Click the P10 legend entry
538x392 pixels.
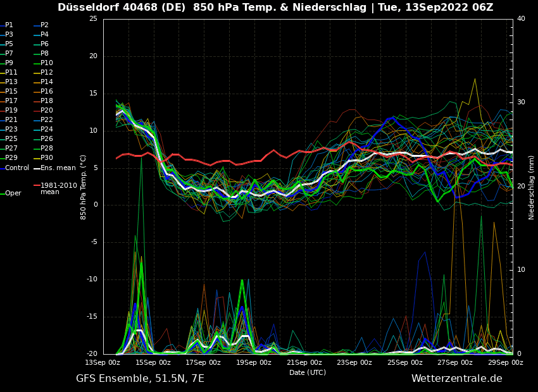tap(46, 63)
